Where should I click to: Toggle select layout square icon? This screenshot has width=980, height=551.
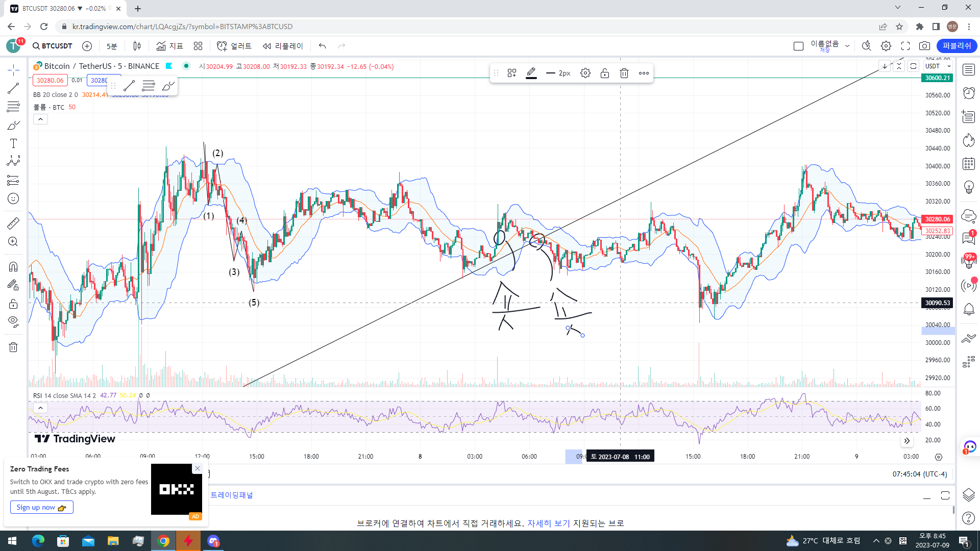point(799,46)
